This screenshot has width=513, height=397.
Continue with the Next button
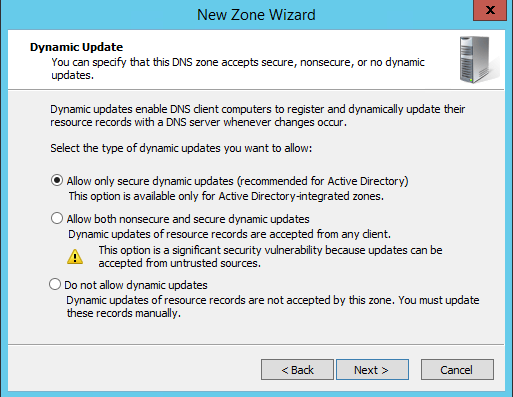click(x=372, y=369)
